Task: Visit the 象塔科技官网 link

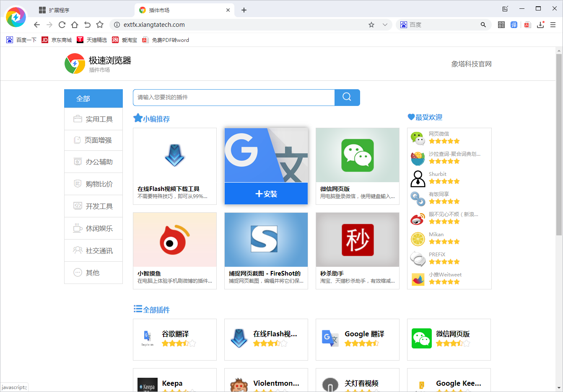Action: pyautogui.click(x=471, y=64)
